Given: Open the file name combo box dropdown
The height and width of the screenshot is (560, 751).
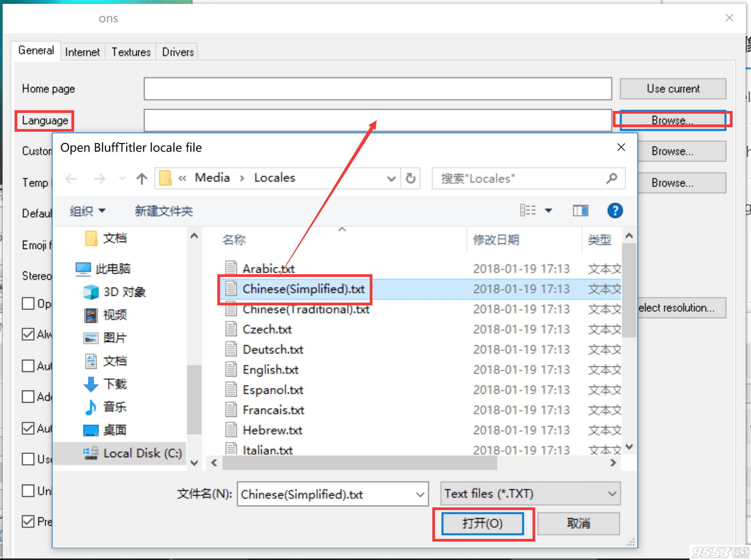Looking at the screenshot, I should [x=420, y=494].
